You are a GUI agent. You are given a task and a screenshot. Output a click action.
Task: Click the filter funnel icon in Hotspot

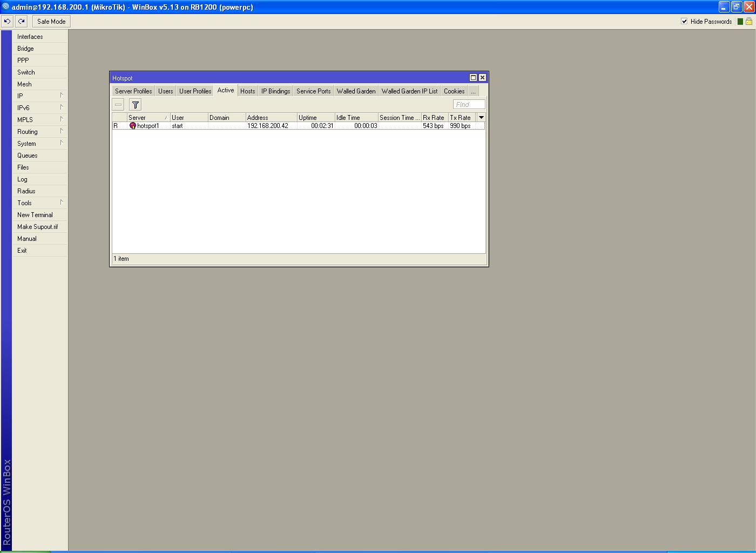click(136, 105)
